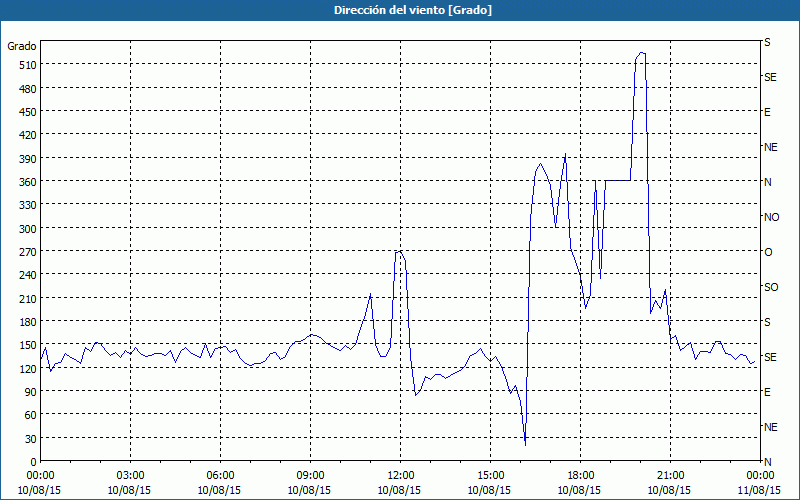Select the 11/08/15 date label
Image resolution: width=800 pixels, height=500 pixels.
click(x=760, y=490)
